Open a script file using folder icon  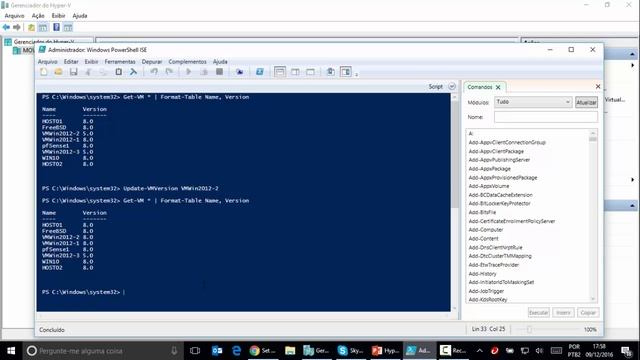[x=58, y=72]
